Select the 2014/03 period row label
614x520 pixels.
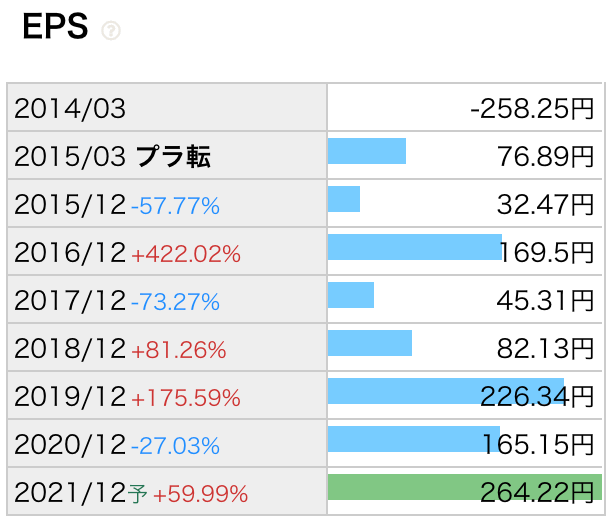click(70, 108)
